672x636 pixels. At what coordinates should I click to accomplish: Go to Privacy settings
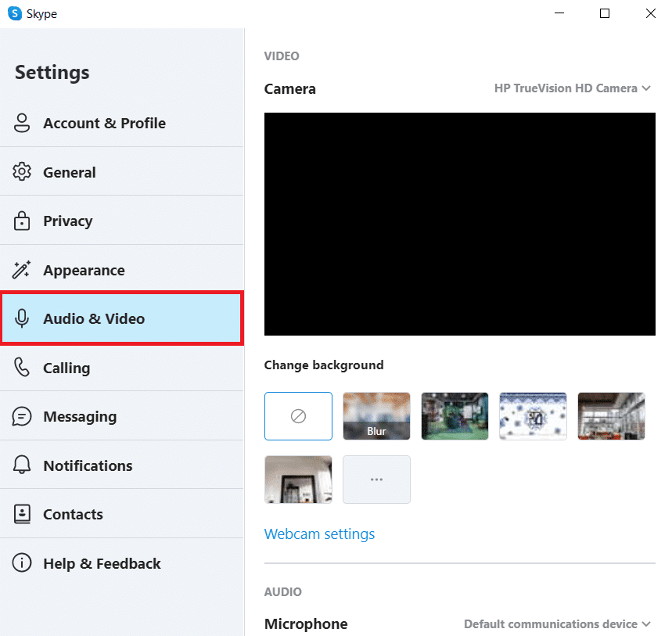[122, 221]
